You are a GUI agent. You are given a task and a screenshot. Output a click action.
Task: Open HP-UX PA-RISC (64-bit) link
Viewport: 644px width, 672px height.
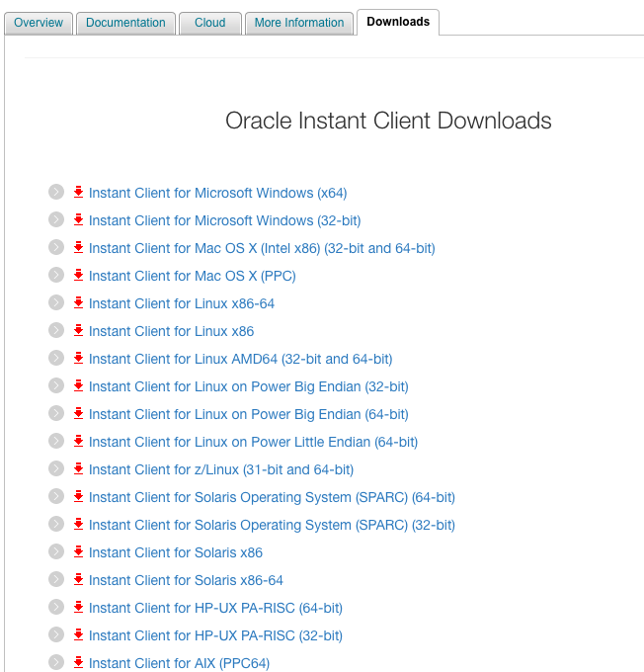tap(215, 608)
